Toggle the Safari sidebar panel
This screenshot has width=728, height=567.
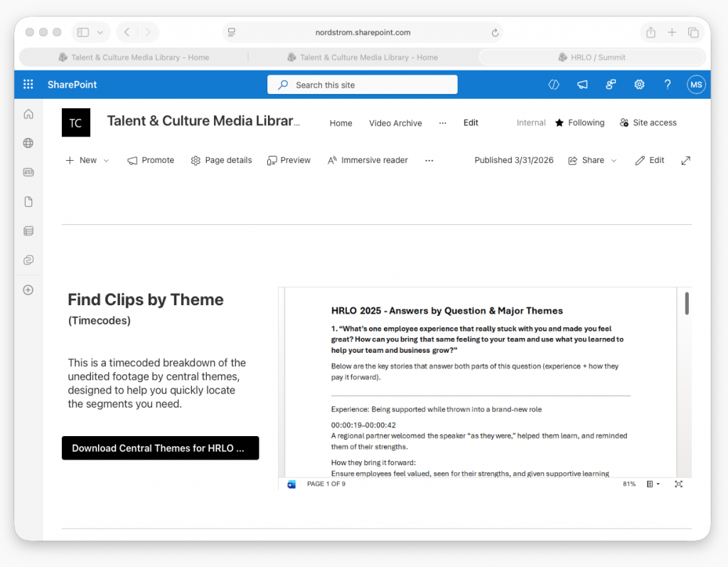pyautogui.click(x=83, y=32)
